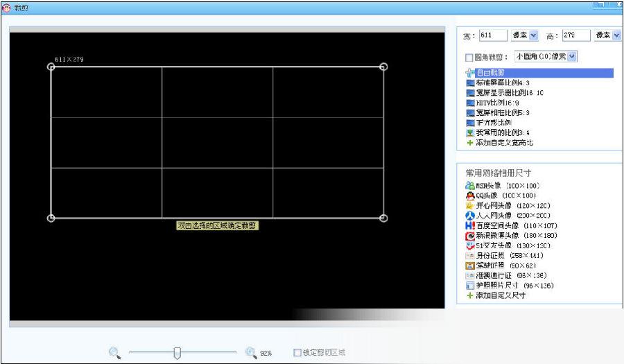Select the 开心网头像 120×120 icon

coord(470,205)
